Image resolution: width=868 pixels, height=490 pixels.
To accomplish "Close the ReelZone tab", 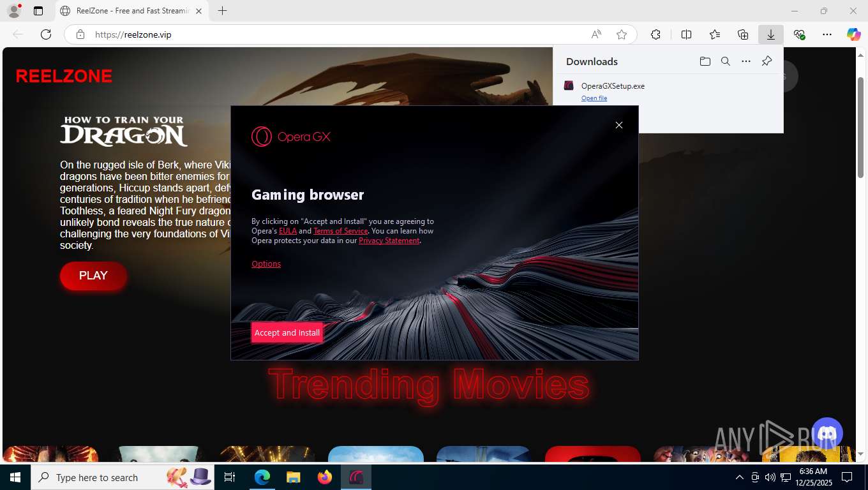I will click(198, 11).
